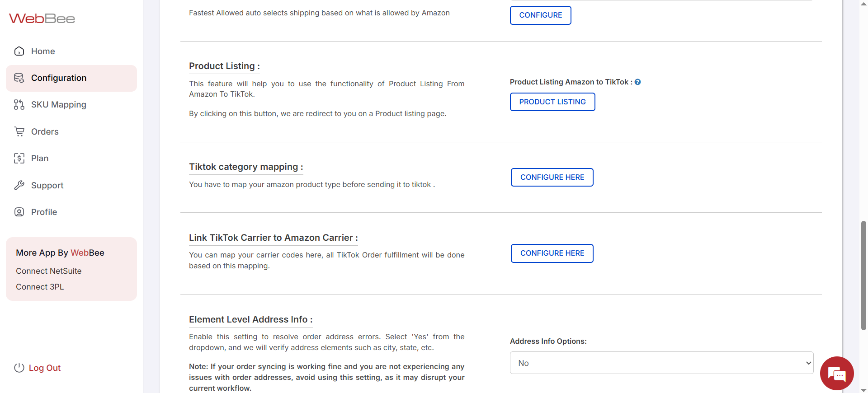Open the Connect 3PL link
Screen dimensions: 868x393
pos(40,287)
